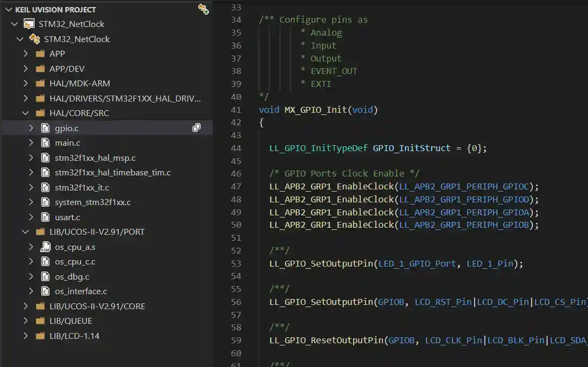Image resolution: width=588 pixels, height=367 pixels.
Task: Open stm32f1xx_hal_timebase_tim.c
Action: click(112, 173)
